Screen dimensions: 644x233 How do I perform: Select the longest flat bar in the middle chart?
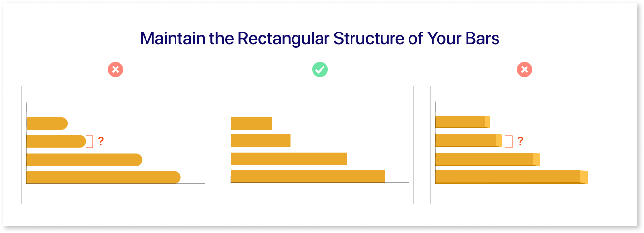[308, 177]
